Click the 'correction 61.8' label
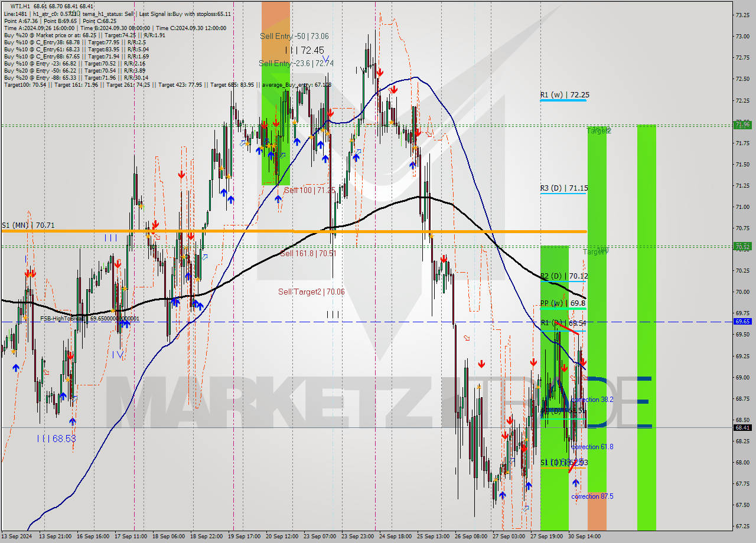Image resolution: width=756 pixels, height=543 pixels. tap(592, 447)
